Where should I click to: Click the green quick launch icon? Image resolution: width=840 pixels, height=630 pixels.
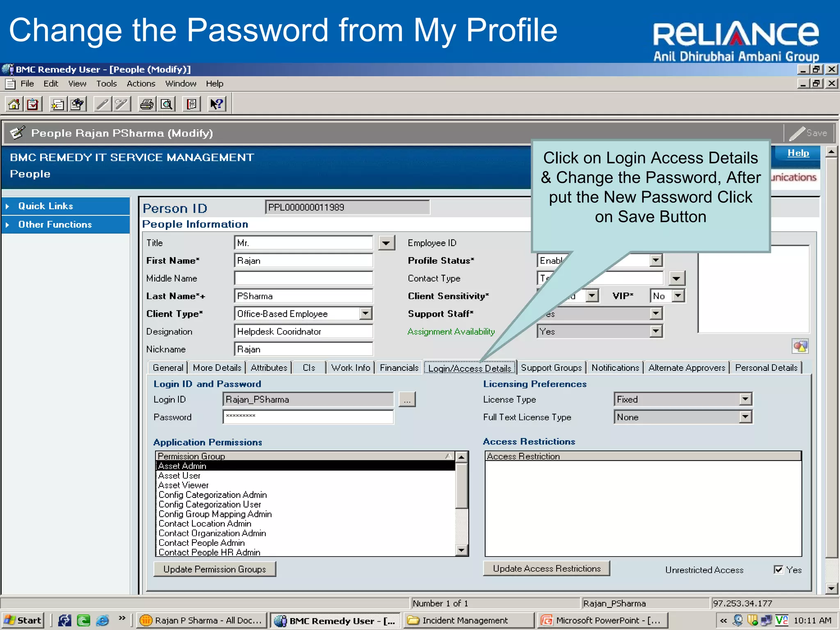84,620
